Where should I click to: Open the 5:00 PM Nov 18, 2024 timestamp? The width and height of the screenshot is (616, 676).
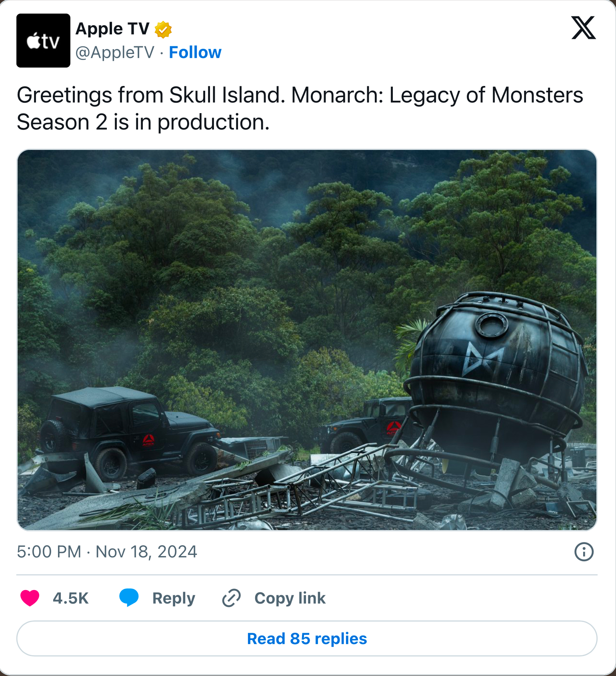click(x=107, y=552)
